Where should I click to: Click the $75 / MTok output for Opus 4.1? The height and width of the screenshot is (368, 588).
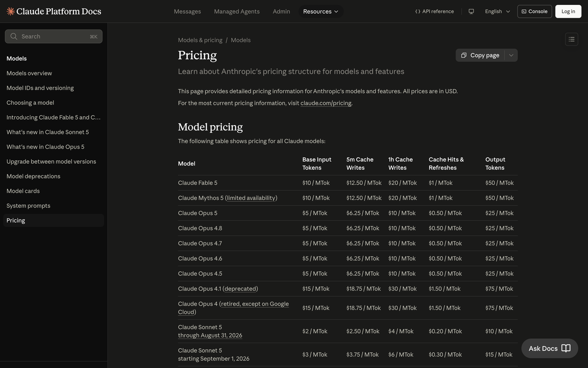pos(500,289)
